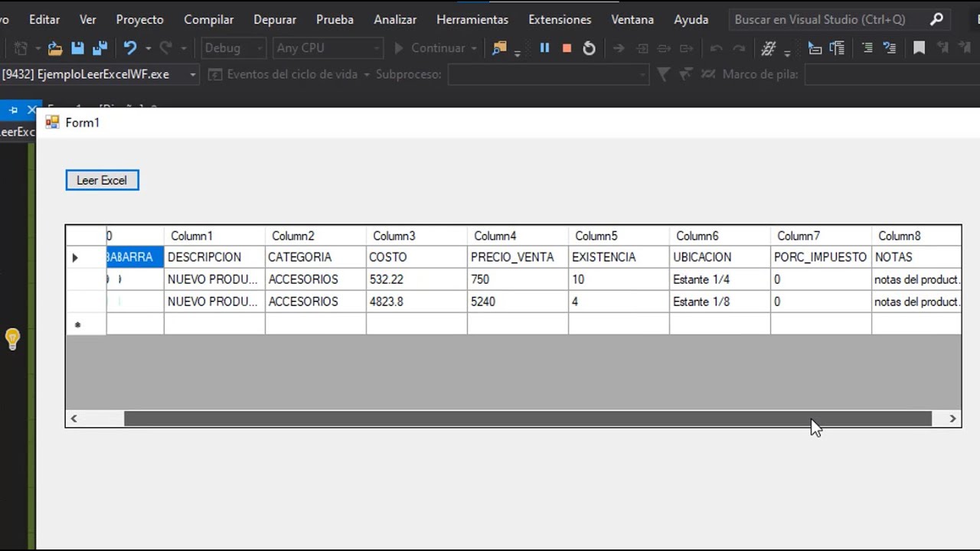Viewport: 980px width, 551px height.
Task: Select the cell with value 4823.8
Action: click(416, 302)
